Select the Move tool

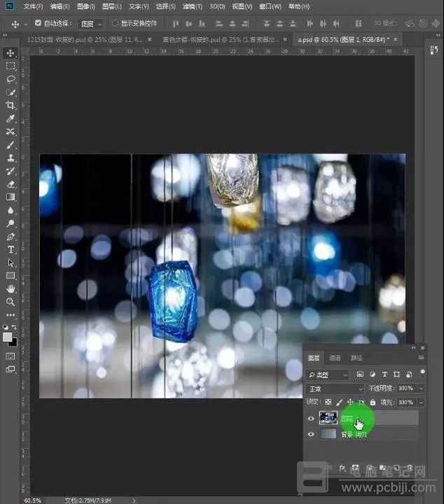11,52
